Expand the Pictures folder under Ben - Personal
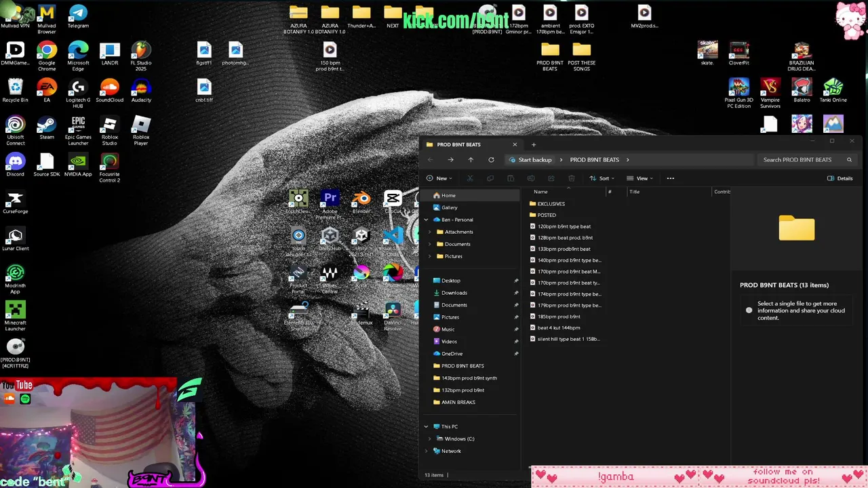This screenshot has width=868, height=488. (430, 256)
